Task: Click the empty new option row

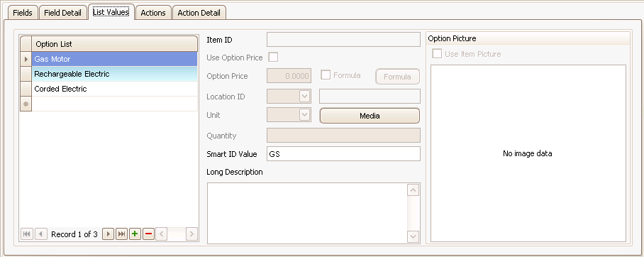Action: 115,104
